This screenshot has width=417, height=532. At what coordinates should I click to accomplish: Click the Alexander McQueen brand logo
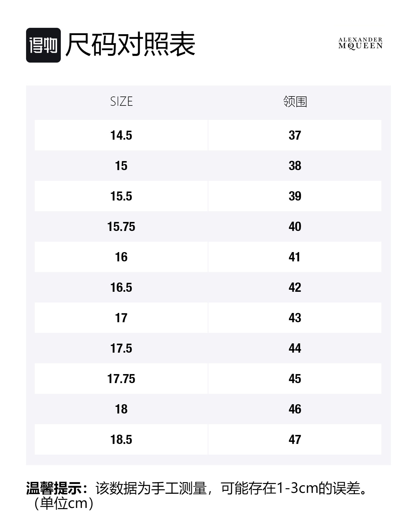pyautogui.click(x=360, y=43)
